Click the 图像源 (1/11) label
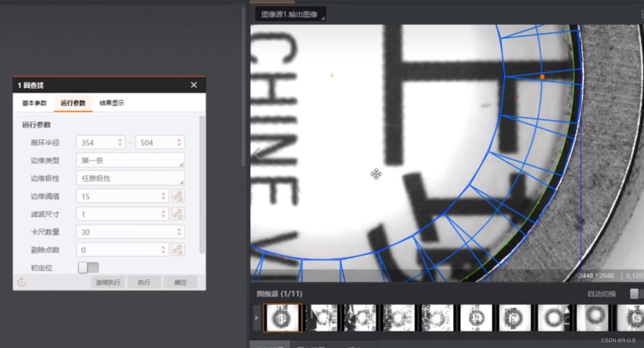 point(280,294)
